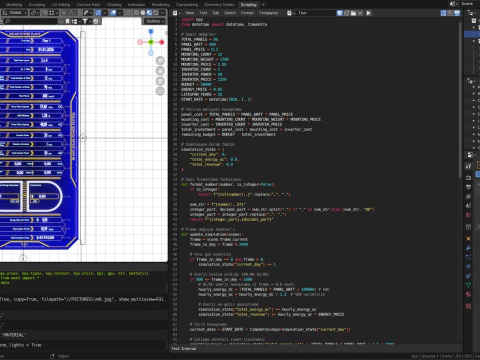
Task: Unlink the text datablock with X icon
Action: [x=360, y=13]
